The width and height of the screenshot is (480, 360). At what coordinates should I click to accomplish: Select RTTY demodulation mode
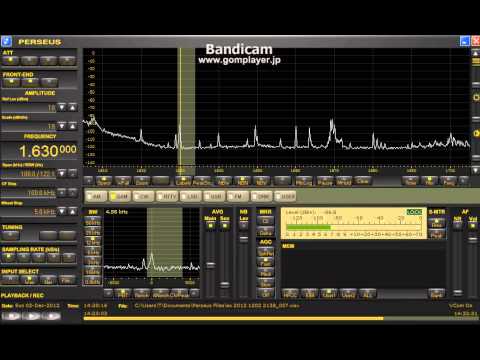tap(168, 196)
